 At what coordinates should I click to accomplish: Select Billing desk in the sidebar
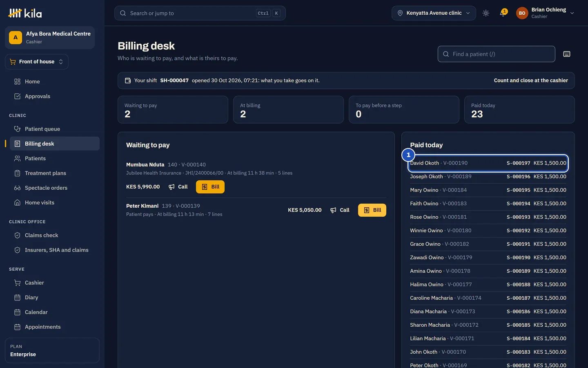[x=55, y=144]
